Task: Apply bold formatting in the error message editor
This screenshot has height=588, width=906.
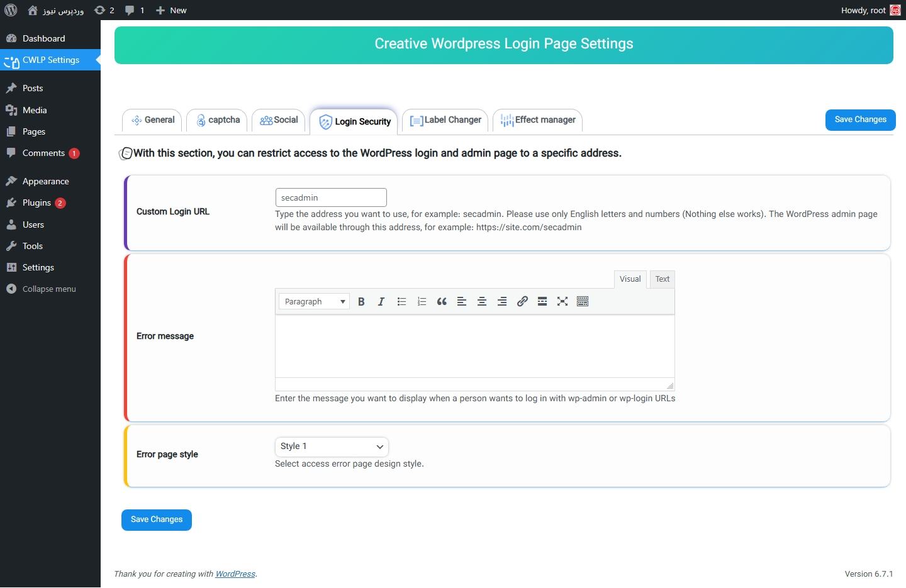Action: (362, 301)
